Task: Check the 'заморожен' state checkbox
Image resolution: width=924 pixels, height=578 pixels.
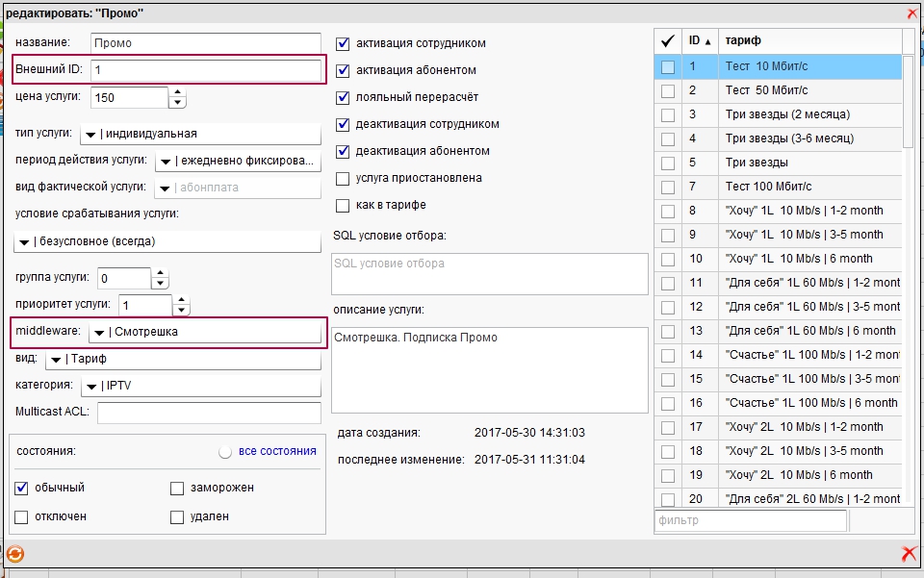Action: [x=177, y=488]
